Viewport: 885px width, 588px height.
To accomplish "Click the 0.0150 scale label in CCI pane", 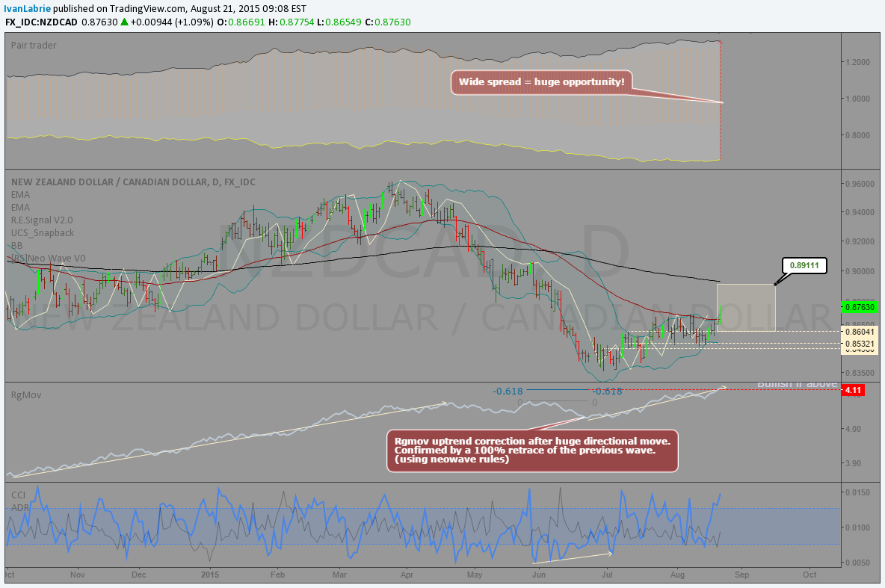I will [x=858, y=492].
